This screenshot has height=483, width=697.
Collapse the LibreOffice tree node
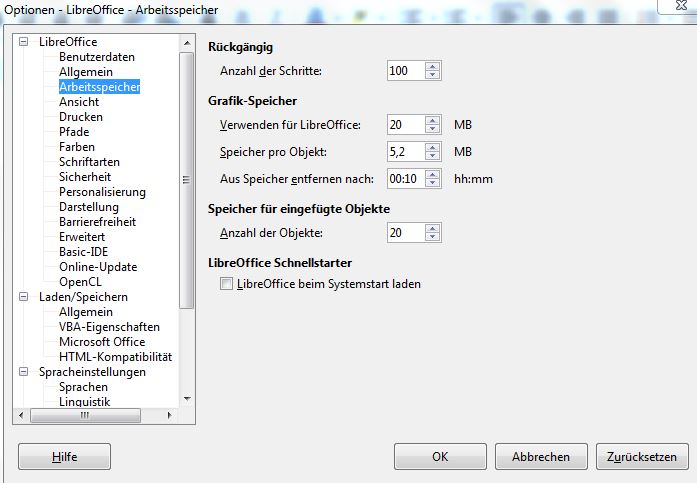coord(24,42)
